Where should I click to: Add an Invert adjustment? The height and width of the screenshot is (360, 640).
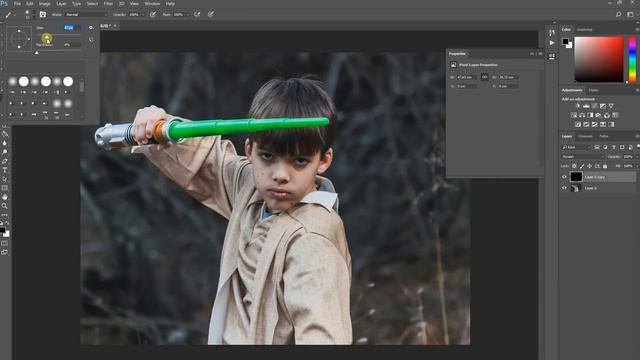click(578, 124)
